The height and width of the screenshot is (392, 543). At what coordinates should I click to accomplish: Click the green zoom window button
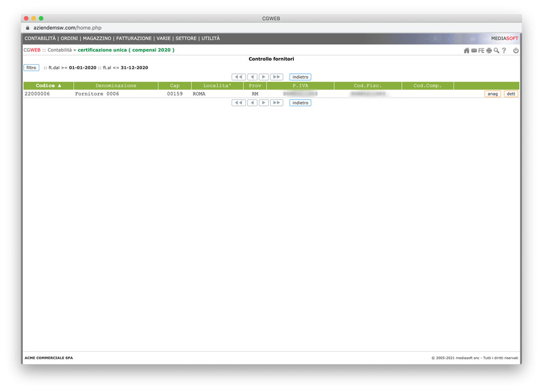pyautogui.click(x=41, y=19)
